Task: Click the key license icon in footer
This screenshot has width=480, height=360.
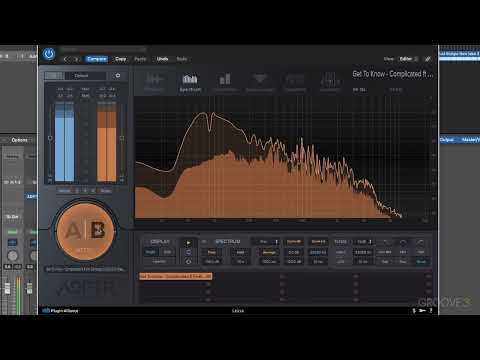Action: tap(422, 311)
